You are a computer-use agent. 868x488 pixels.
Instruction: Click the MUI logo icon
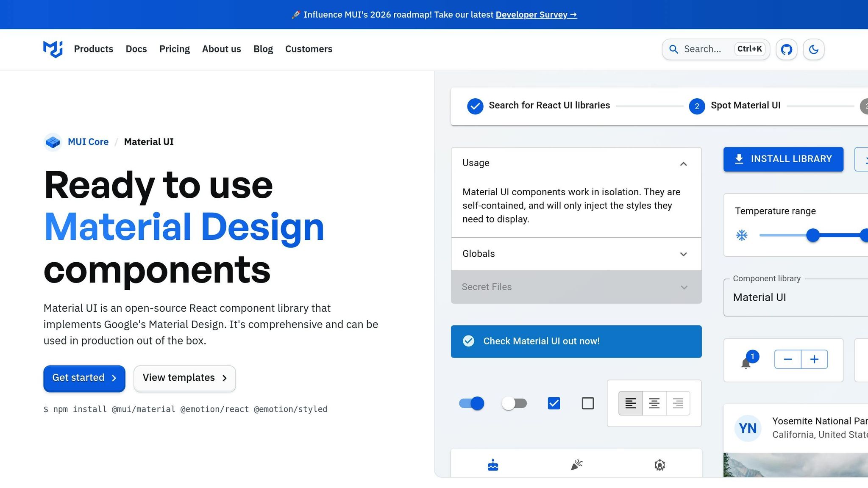tap(53, 49)
